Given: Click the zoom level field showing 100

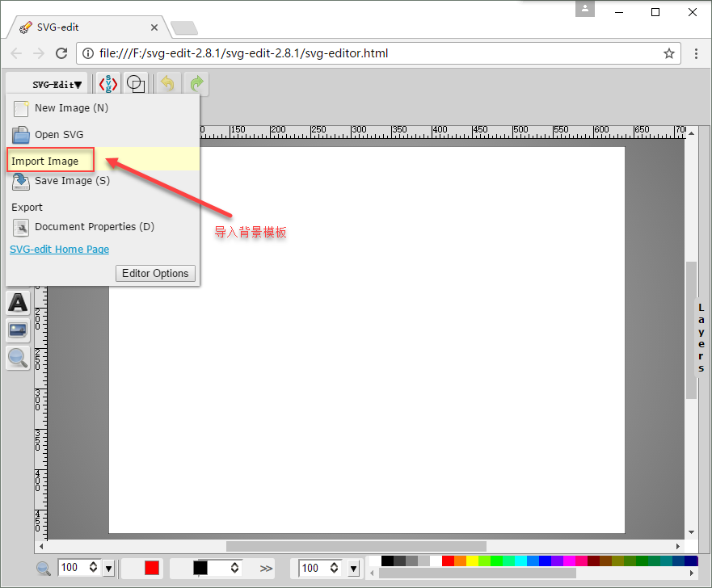Looking at the screenshot, I should 73,568.
